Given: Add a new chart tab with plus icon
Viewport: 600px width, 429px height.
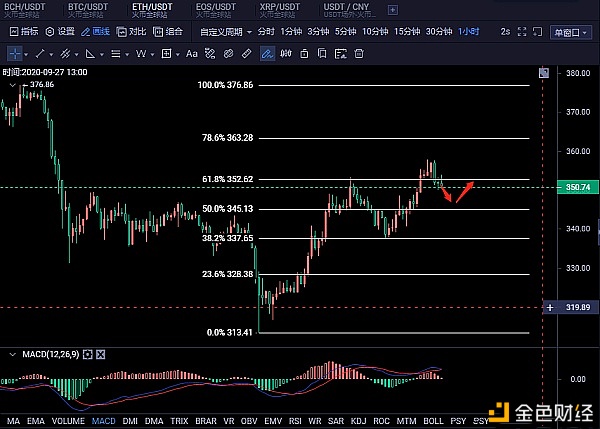Looking at the screenshot, I should [393, 10].
